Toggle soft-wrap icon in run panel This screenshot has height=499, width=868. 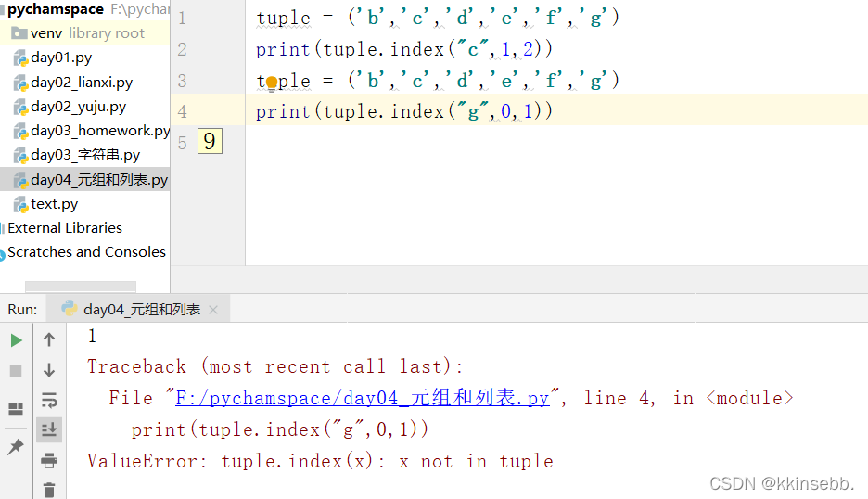(49, 400)
